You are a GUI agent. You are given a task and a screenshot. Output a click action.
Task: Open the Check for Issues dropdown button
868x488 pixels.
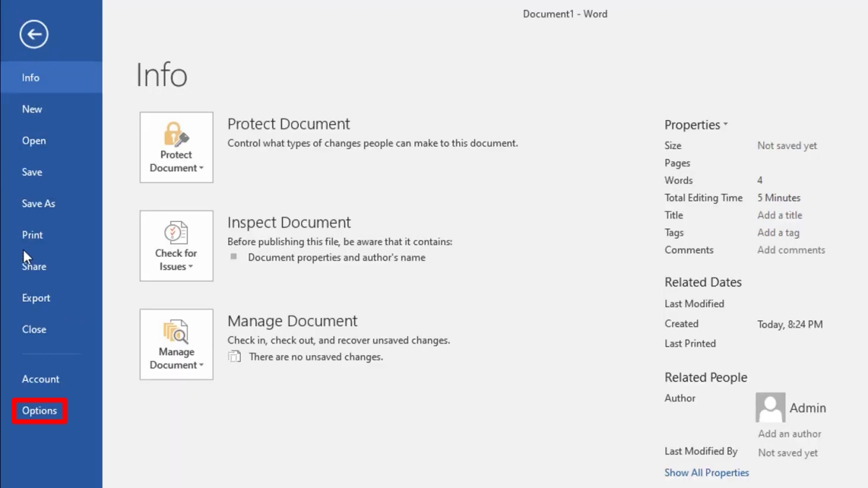click(x=176, y=246)
